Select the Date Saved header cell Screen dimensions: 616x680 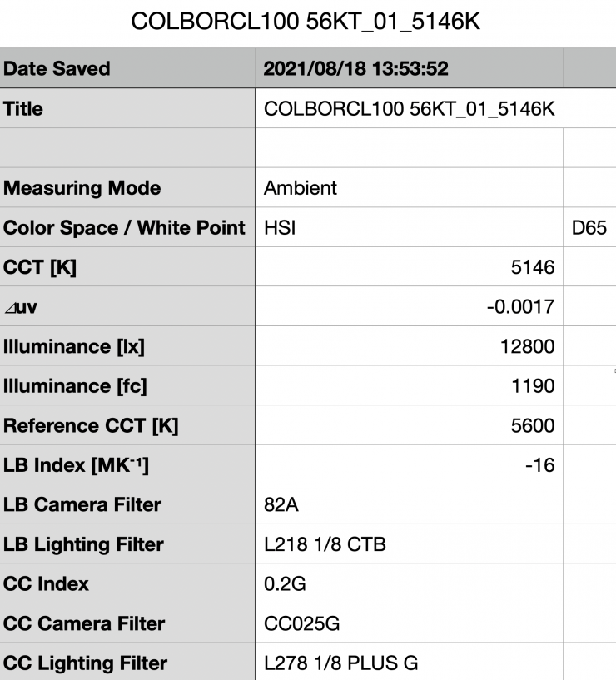tap(127, 69)
